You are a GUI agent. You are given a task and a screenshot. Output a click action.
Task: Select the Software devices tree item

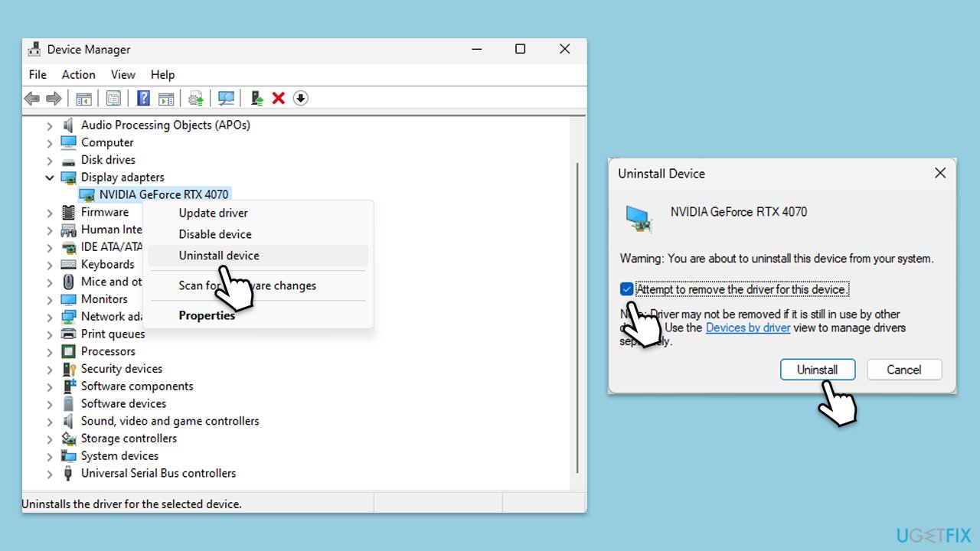(123, 403)
